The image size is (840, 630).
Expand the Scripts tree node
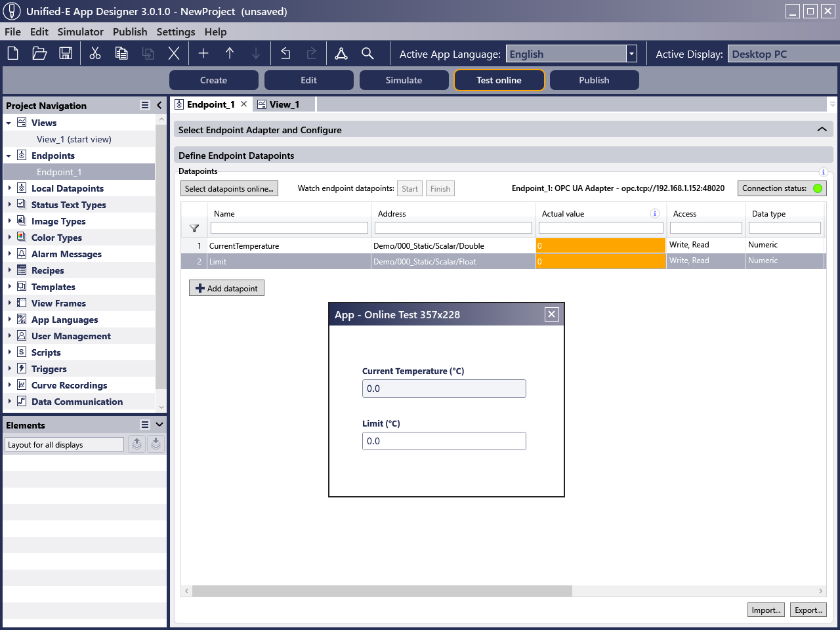[10, 352]
